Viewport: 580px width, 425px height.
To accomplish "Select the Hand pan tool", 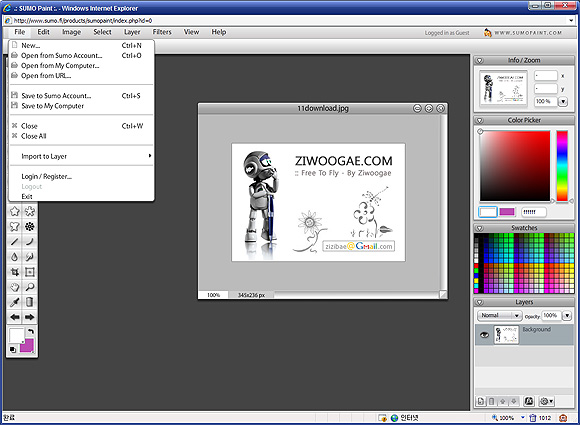I will [x=14, y=287].
